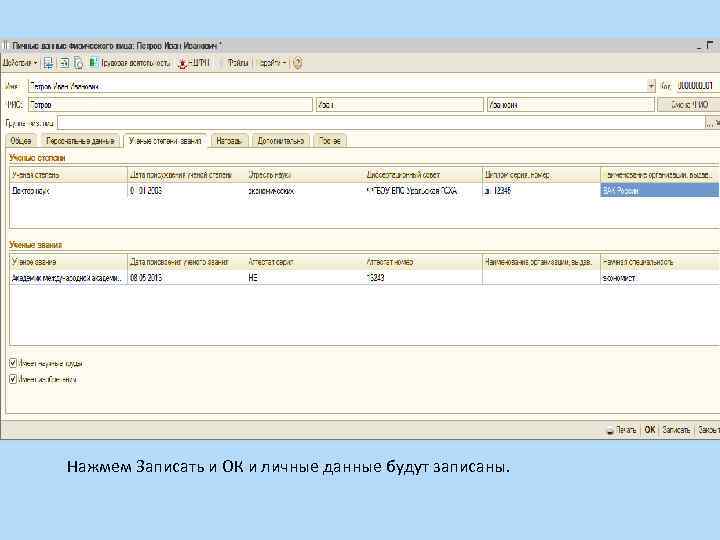The width and height of the screenshot is (720, 540).
Task: Click the Смена ФИО button
Action: 688,105
